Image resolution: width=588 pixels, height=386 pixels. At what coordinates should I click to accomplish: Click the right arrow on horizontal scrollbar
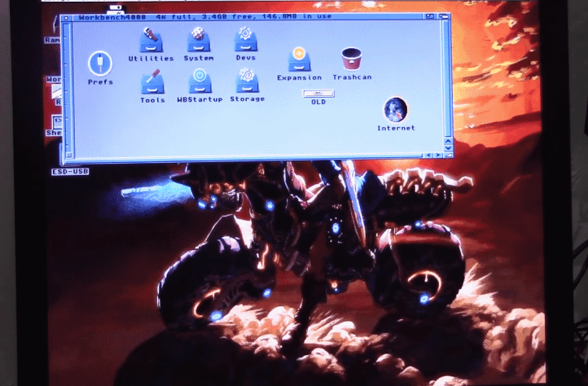tap(438, 154)
